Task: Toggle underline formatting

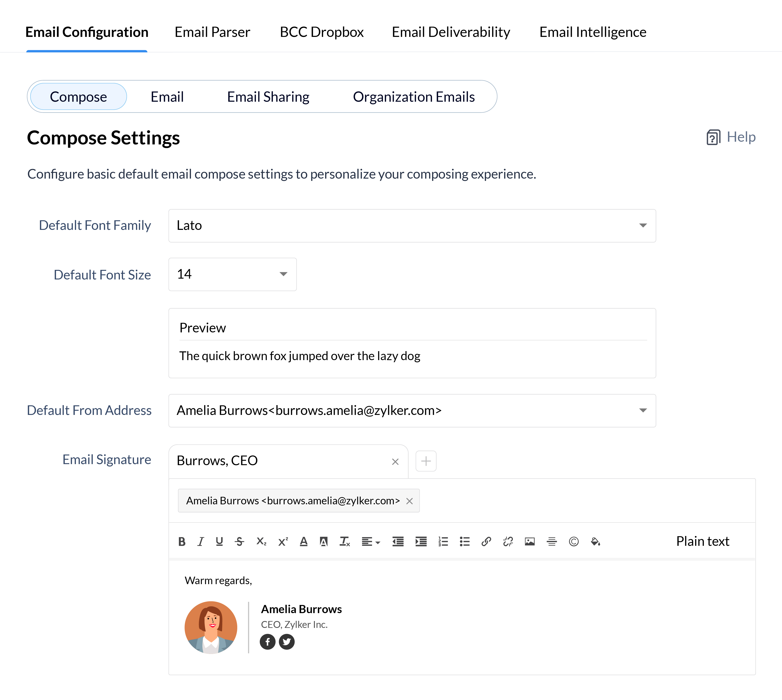Action: [219, 542]
